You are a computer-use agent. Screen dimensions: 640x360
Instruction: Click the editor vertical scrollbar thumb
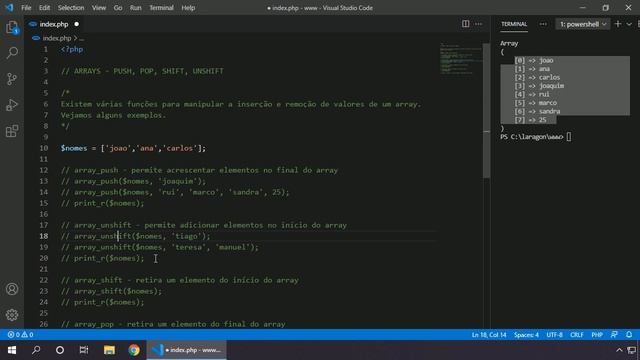click(486, 110)
